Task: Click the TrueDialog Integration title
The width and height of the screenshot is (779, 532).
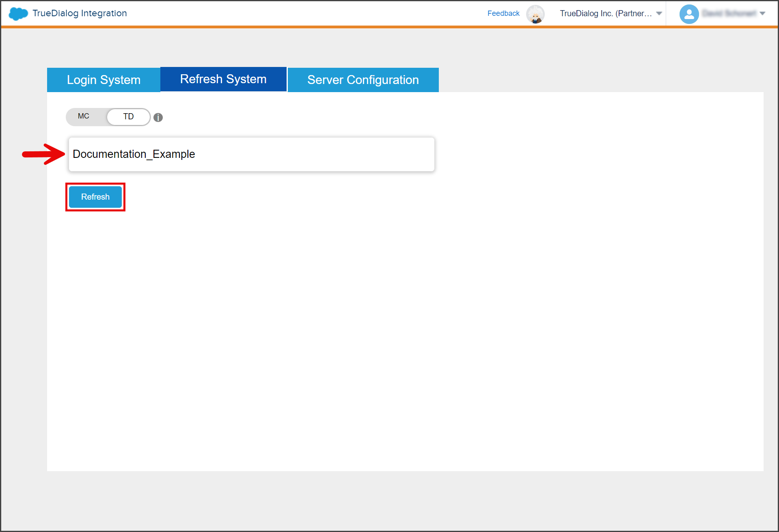Action: tap(80, 13)
